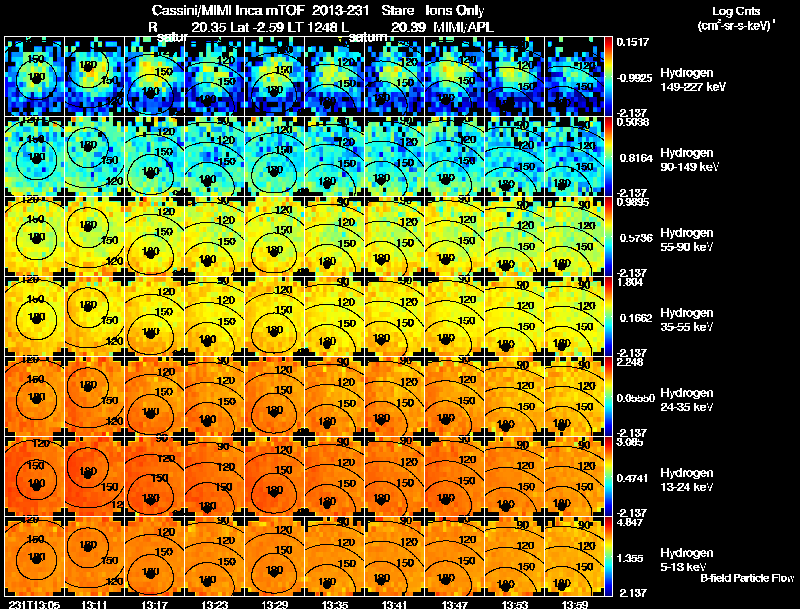The height and width of the screenshot is (609, 800).
Task: Click the 'Ions Only' text in the title
Action: [455, 11]
